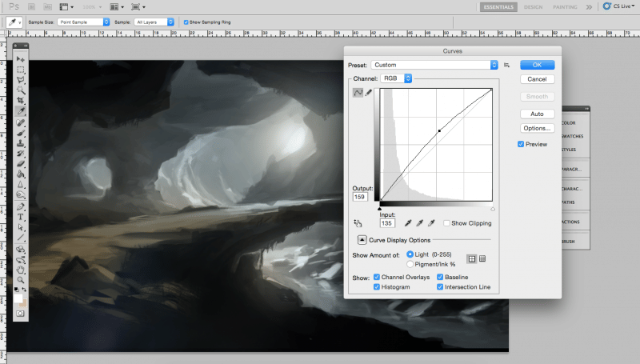Switch to the detailed grid icon
This screenshot has height=364, width=640.
coord(483,258)
